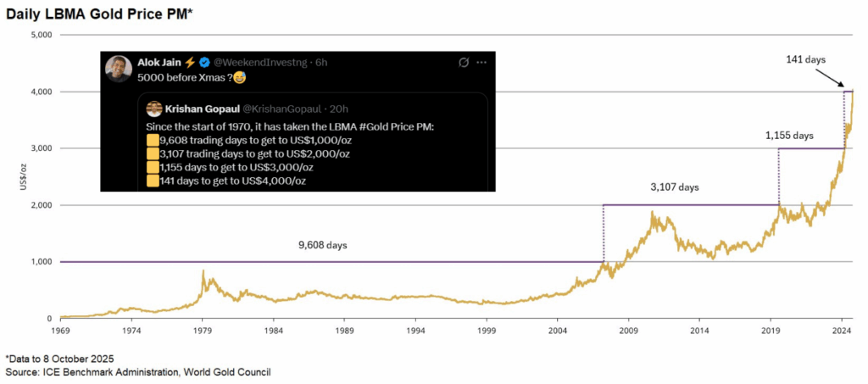Click the Grok icon on the tweet
Screen dimensions: 868x384
[x=464, y=62]
